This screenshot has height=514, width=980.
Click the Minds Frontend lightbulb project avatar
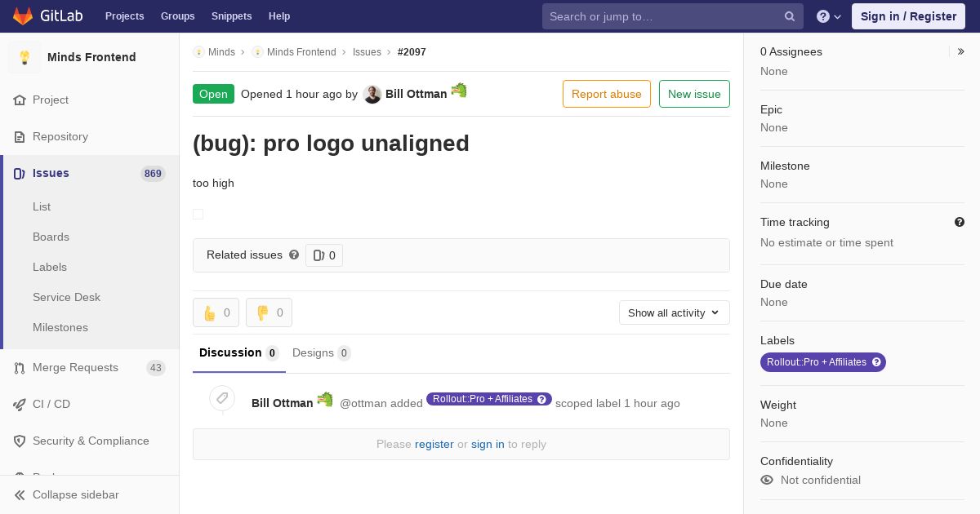(x=24, y=57)
